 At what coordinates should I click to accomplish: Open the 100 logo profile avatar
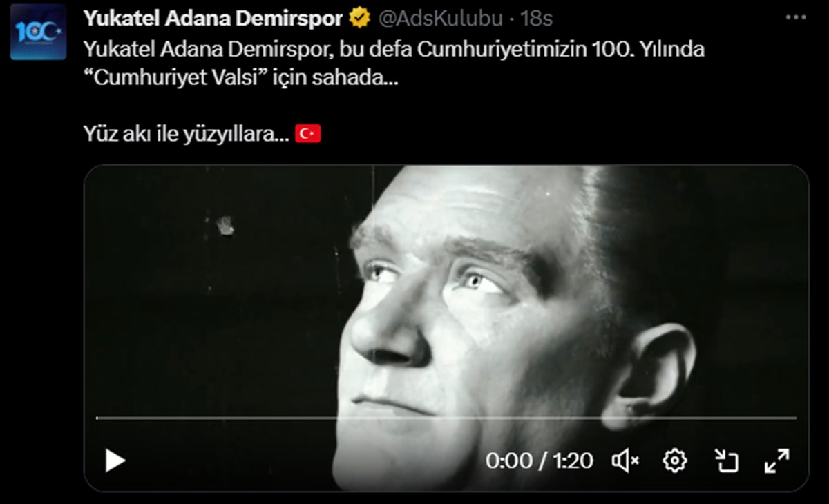click(x=39, y=32)
